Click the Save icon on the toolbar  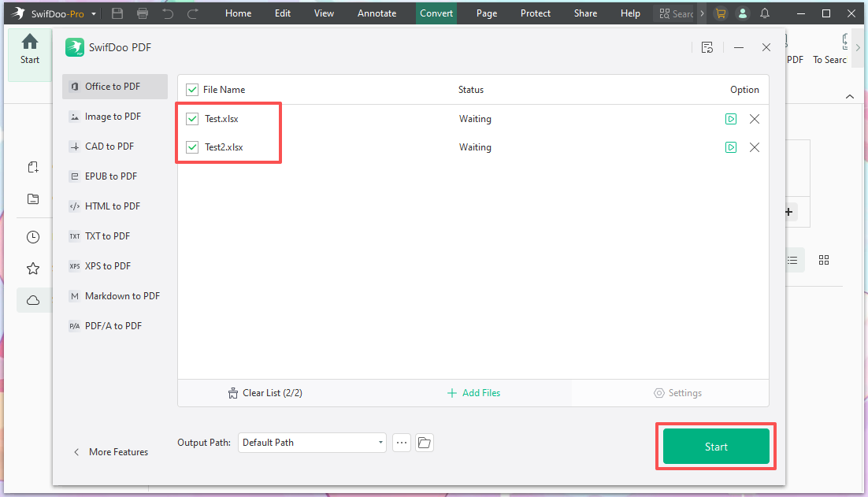click(x=117, y=13)
